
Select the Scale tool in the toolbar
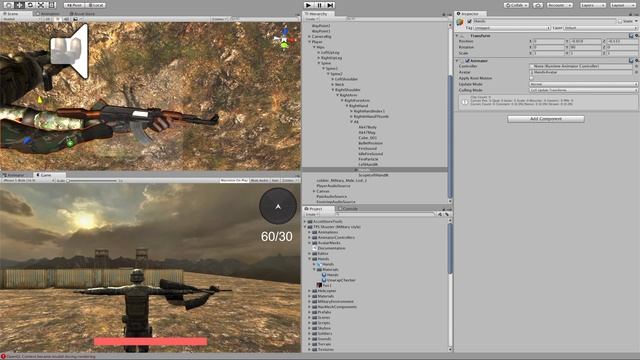[x=41, y=5]
